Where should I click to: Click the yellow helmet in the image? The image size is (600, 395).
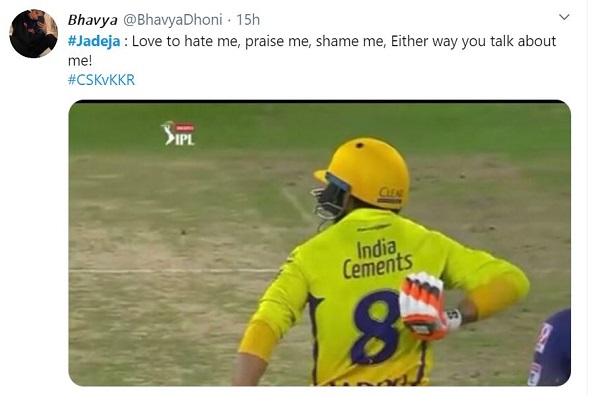pos(364,173)
